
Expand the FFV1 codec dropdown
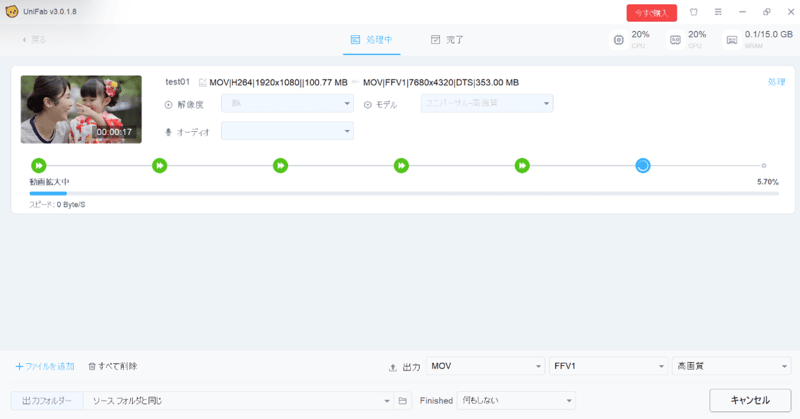click(x=608, y=367)
